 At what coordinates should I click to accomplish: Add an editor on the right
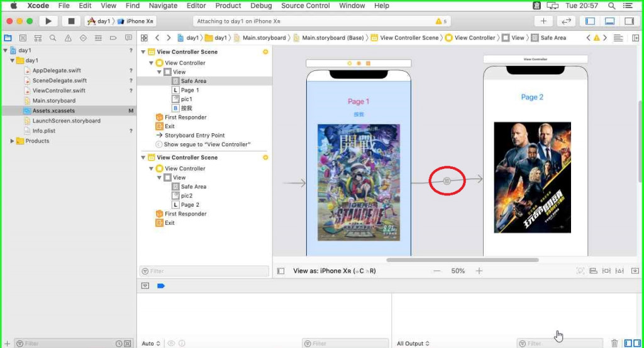[x=635, y=38]
